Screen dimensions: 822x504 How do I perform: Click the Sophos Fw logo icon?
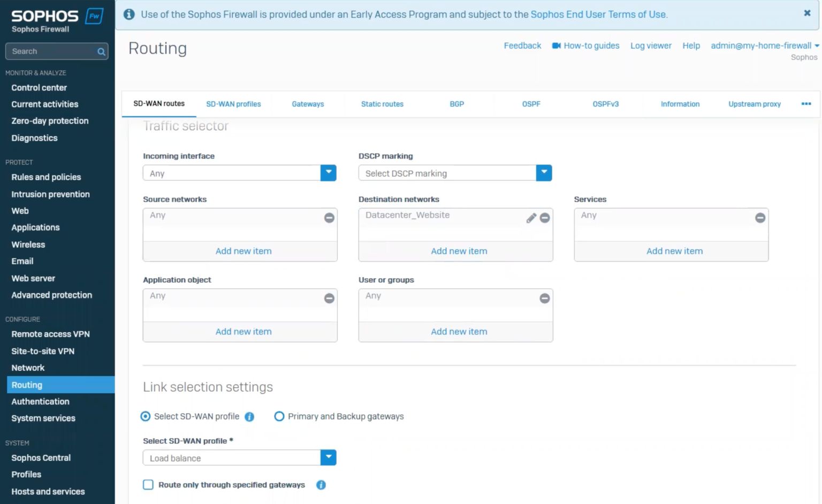coord(94,16)
